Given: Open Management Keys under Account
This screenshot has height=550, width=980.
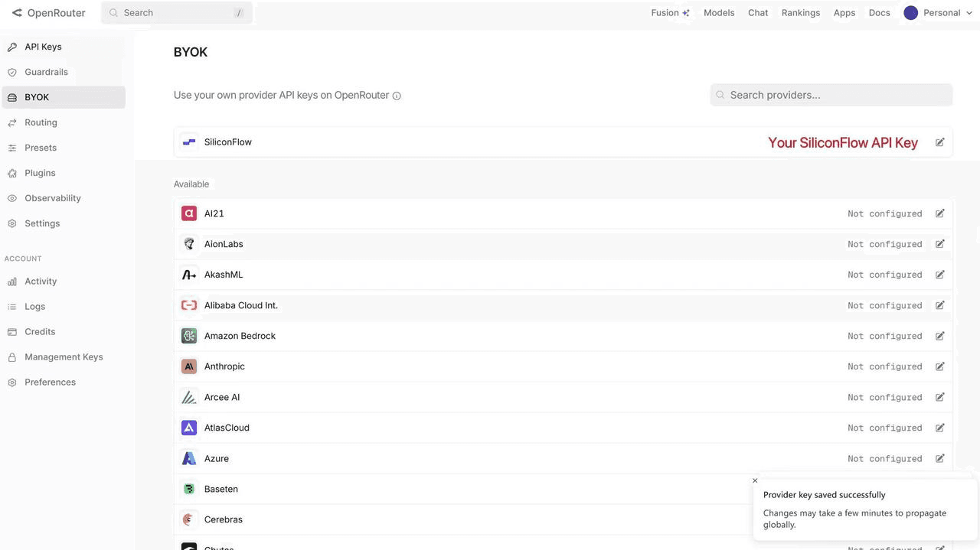Looking at the screenshot, I should point(63,357).
